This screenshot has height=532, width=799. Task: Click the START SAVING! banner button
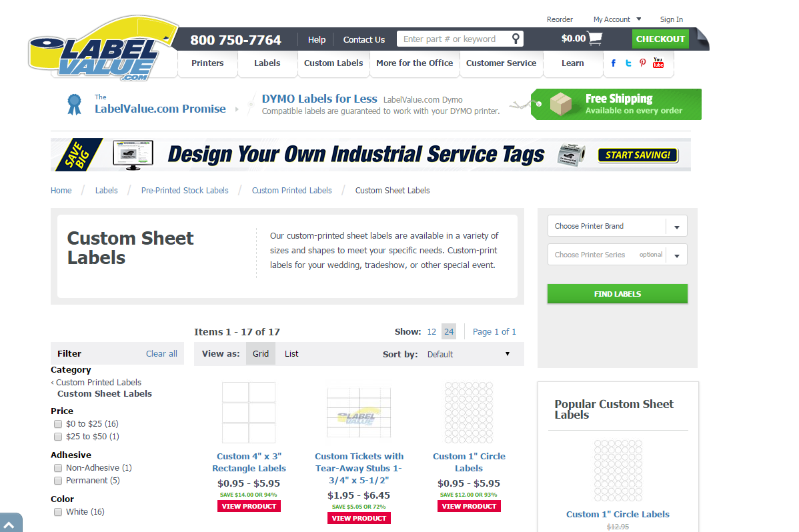pos(638,155)
